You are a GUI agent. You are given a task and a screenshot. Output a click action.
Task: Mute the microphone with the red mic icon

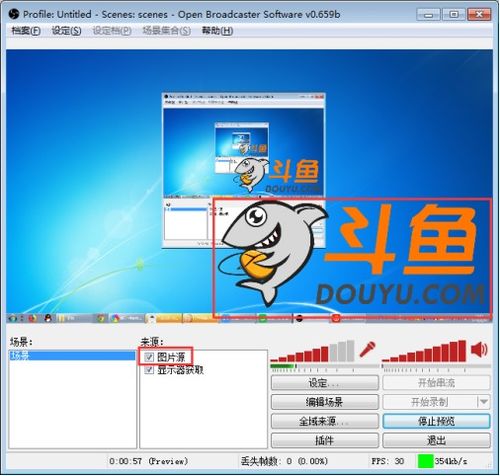[x=367, y=350]
